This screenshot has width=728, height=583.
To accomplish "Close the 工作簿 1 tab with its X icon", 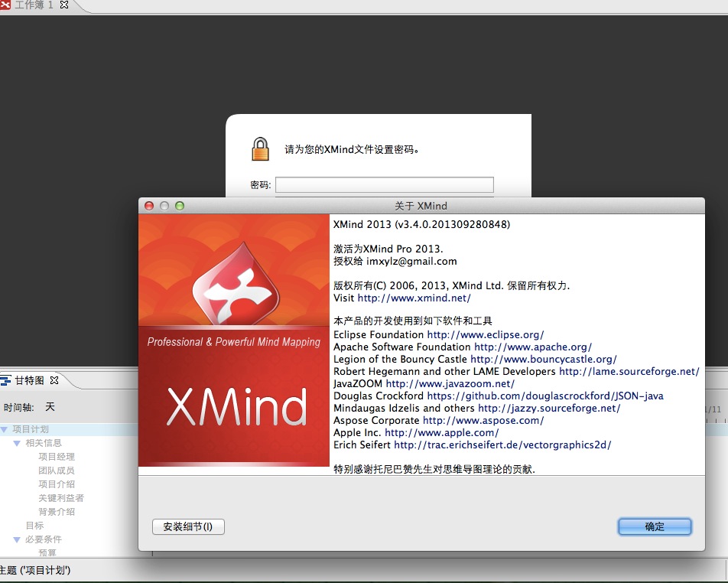I will (x=64, y=5).
